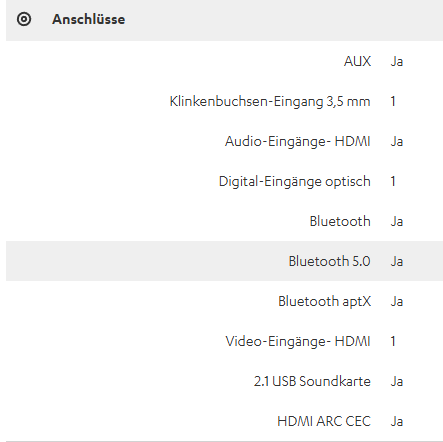This screenshot has width=443, height=442.
Task: Select the Bluetooth aptX label
Action: coord(324,301)
